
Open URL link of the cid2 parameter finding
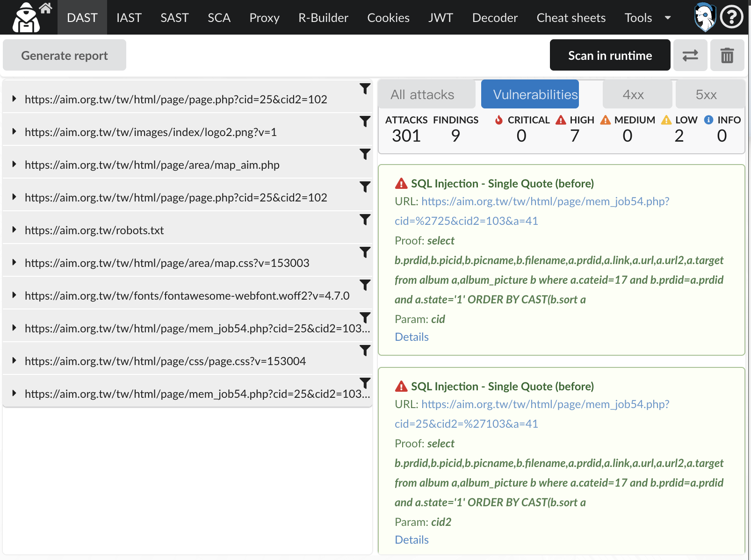coord(532,414)
